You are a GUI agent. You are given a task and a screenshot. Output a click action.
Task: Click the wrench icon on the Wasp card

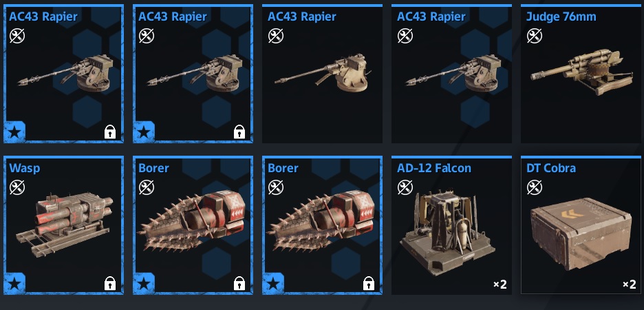click(x=17, y=187)
